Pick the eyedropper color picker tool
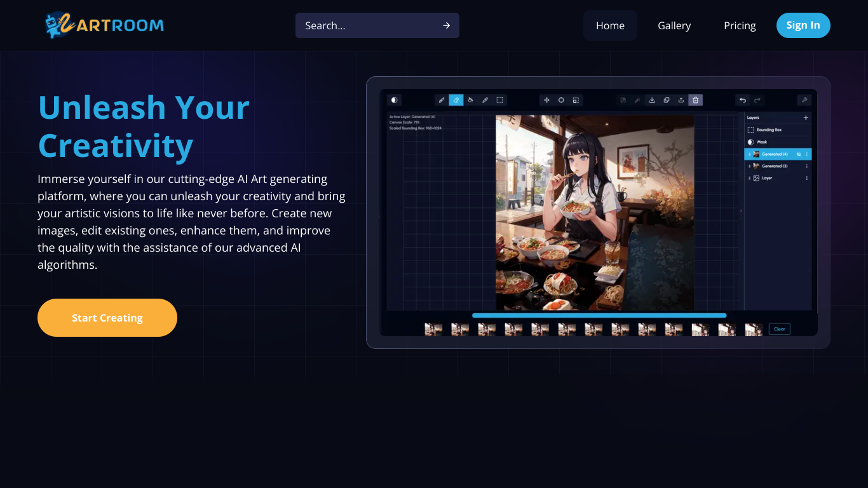The width and height of the screenshot is (868, 488). (485, 100)
